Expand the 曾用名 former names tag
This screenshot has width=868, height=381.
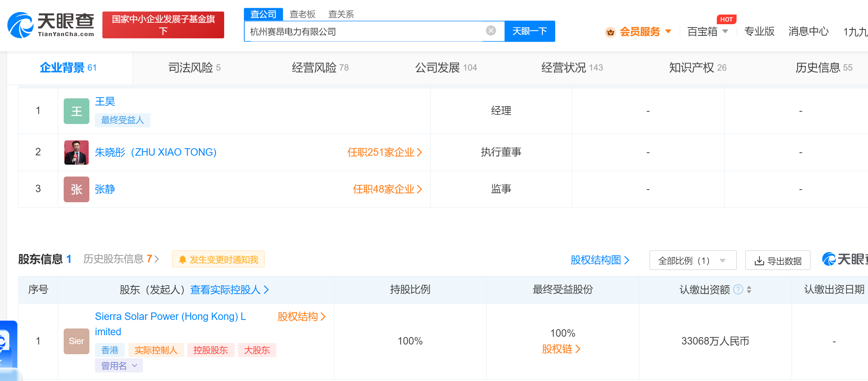point(119,366)
